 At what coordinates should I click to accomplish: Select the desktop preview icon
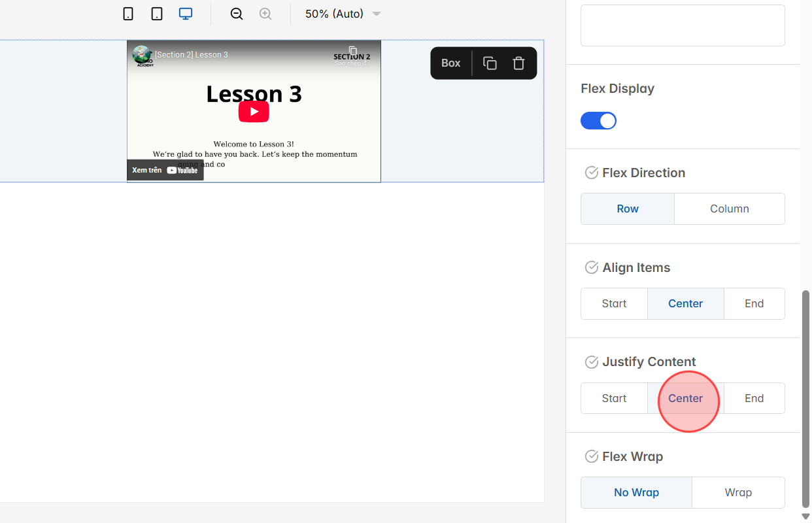click(x=186, y=13)
